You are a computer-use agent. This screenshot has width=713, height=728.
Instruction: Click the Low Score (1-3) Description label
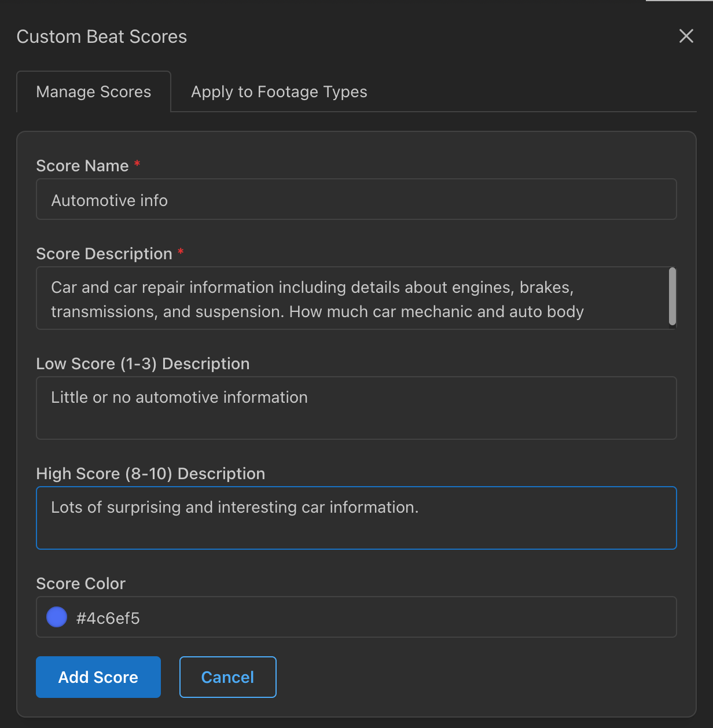tap(143, 363)
